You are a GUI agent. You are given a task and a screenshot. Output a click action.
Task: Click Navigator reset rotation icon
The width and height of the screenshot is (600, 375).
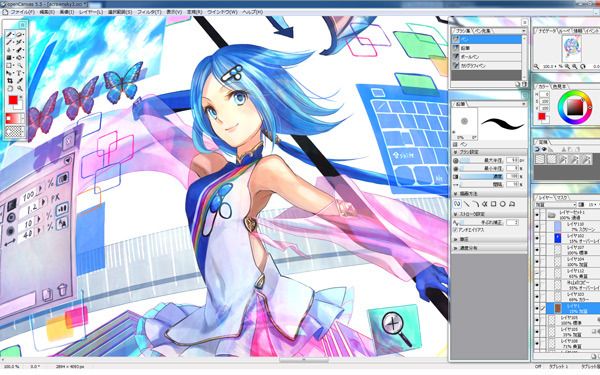583,67
